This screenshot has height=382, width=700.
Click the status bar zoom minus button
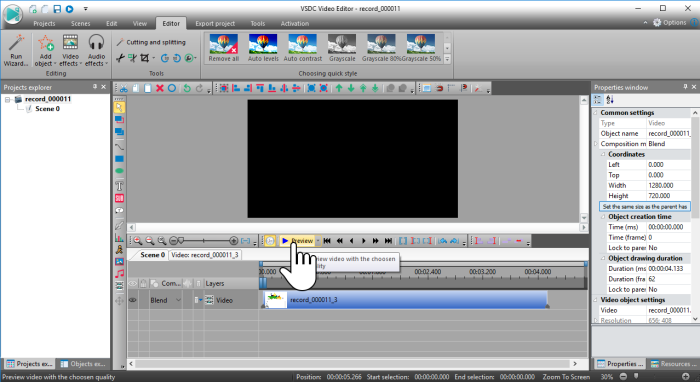point(623,377)
